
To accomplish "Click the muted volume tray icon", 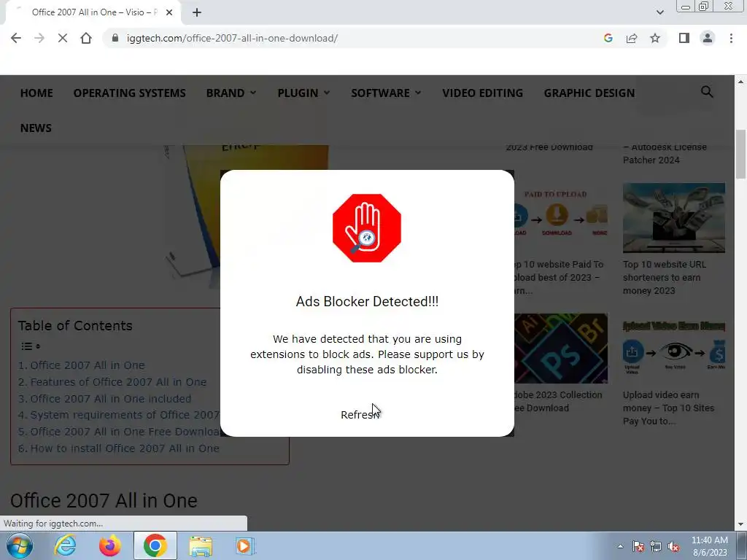I will (673, 546).
